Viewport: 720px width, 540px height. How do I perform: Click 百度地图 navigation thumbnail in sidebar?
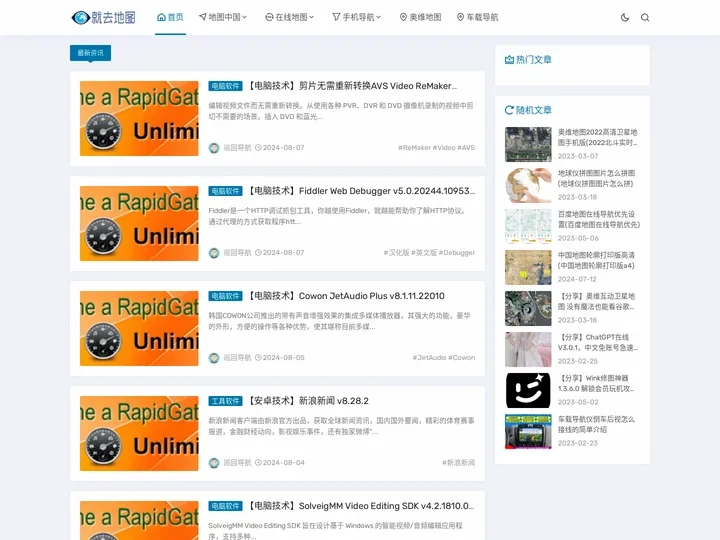click(x=528, y=226)
